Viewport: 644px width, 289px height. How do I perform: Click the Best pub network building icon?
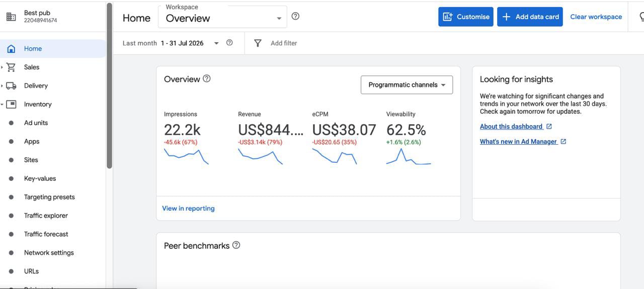coord(11,17)
